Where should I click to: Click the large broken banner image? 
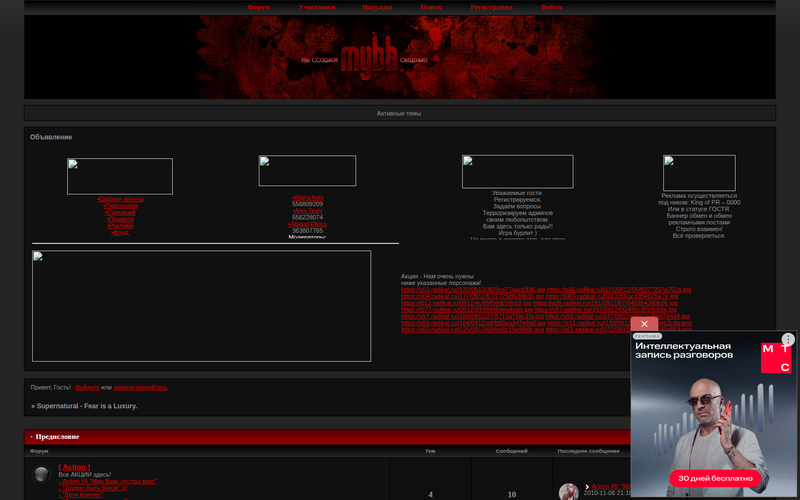201,305
